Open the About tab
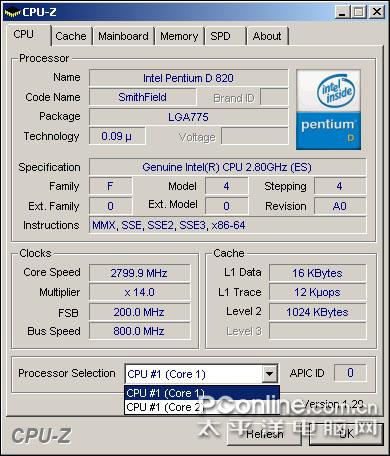This screenshot has height=456, width=390. click(267, 36)
